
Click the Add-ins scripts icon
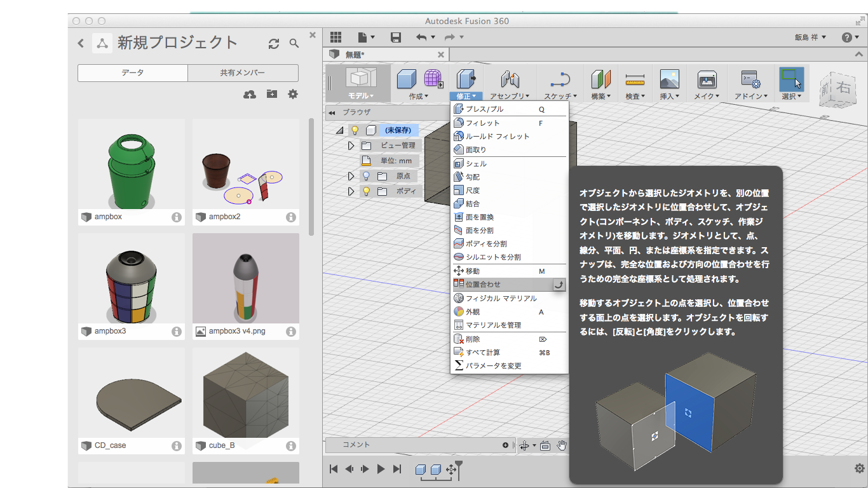coord(750,79)
